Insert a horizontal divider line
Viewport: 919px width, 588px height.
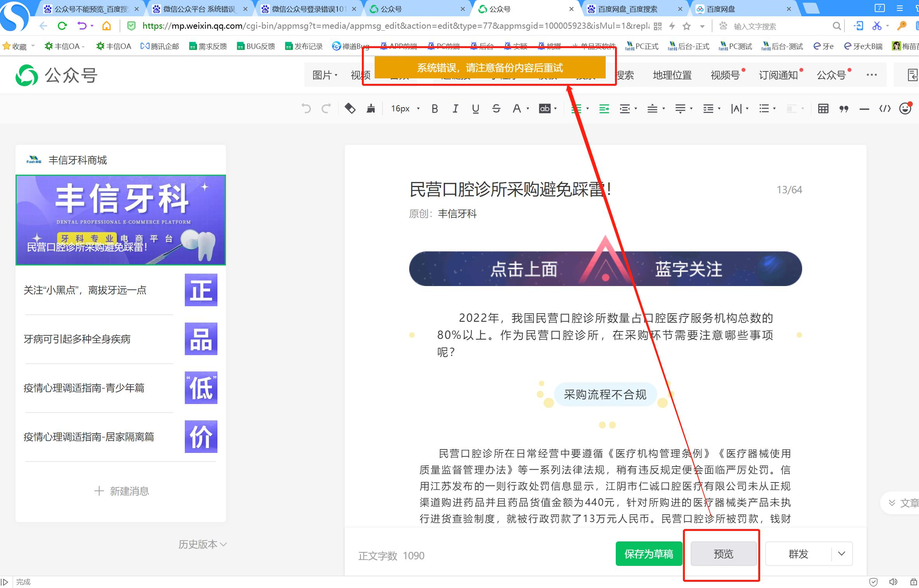click(x=864, y=109)
